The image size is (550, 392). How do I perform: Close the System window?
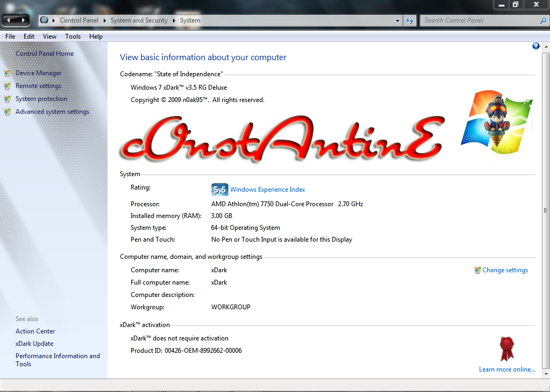536,5
